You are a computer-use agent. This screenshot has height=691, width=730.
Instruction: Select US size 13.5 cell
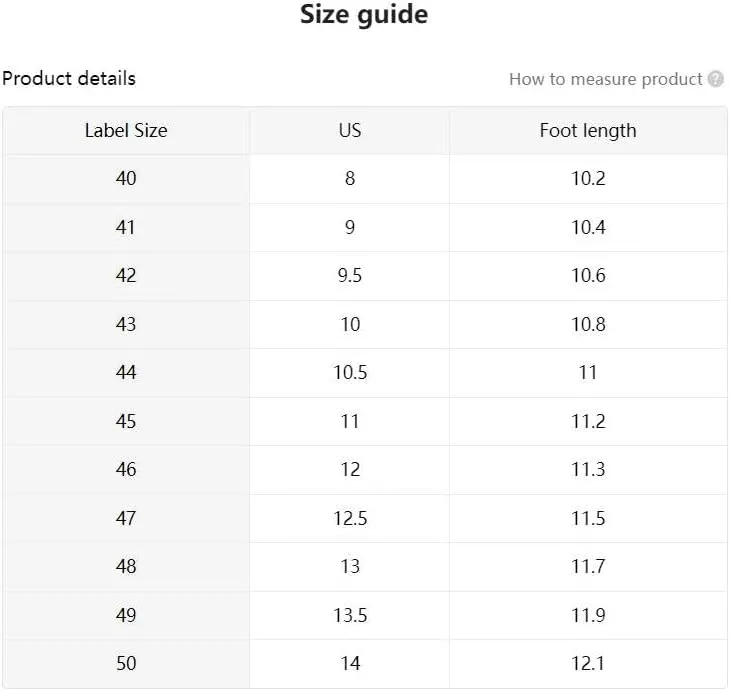pyautogui.click(x=350, y=615)
